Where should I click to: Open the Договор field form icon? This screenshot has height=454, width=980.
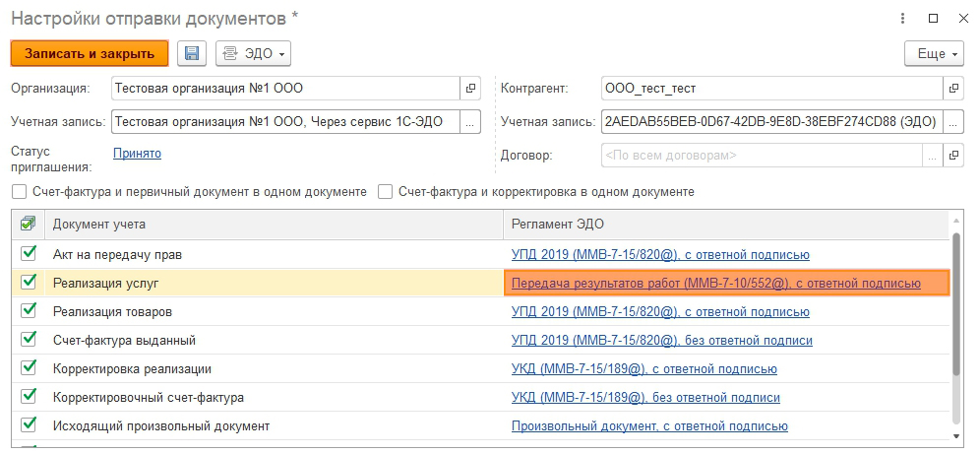(953, 156)
